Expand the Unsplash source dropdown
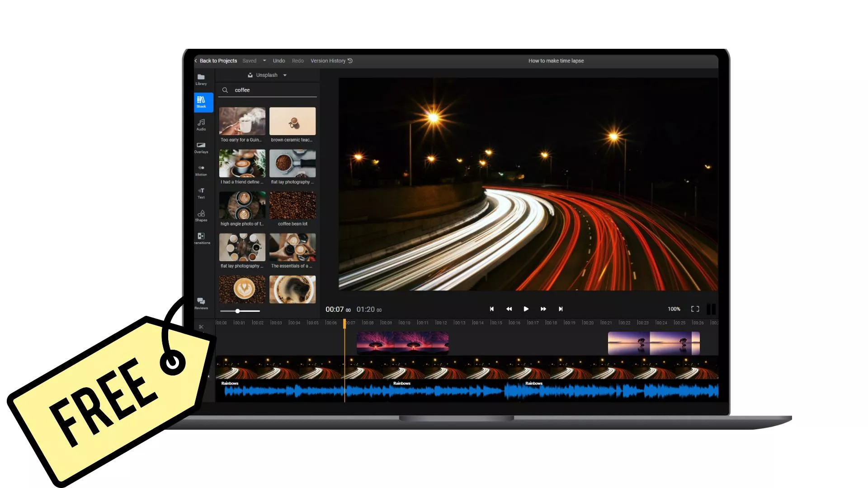 pyautogui.click(x=285, y=75)
